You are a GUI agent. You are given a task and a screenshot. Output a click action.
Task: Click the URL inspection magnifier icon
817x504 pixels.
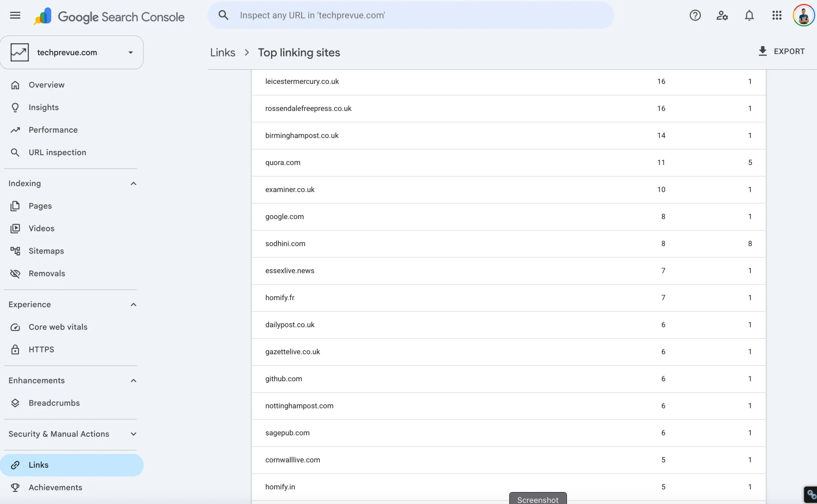pyautogui.click(x=15, y=152)
